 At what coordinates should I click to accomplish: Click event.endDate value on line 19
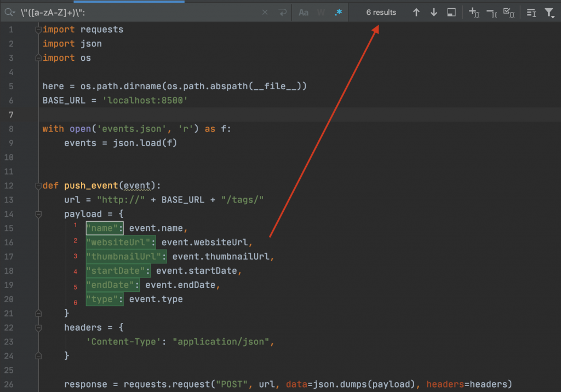180,285
